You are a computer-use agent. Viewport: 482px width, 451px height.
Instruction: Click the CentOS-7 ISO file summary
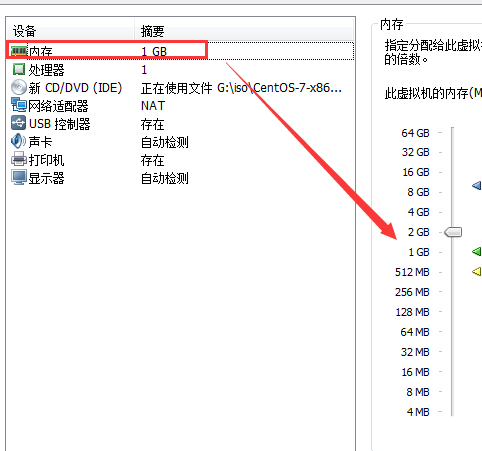click(241, 88)
